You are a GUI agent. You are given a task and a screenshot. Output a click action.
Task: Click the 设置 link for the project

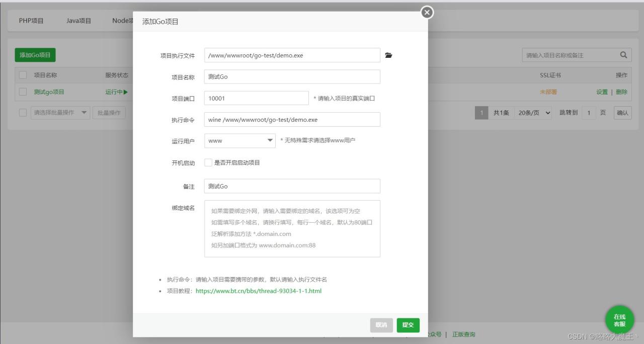(x=602, y=92)
